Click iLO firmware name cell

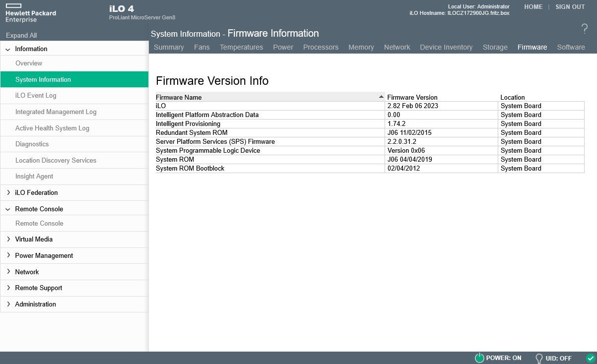(x=270, y=106)
